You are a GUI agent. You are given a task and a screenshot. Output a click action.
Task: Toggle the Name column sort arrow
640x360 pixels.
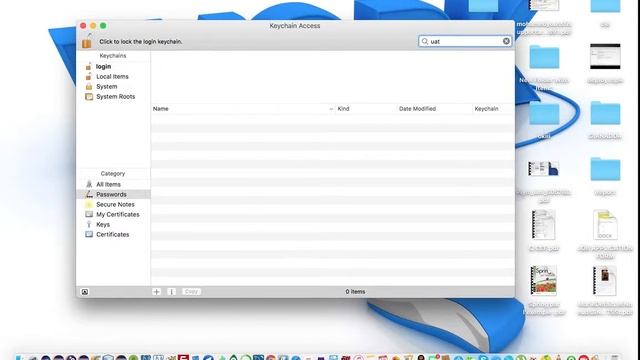(331, 109)
